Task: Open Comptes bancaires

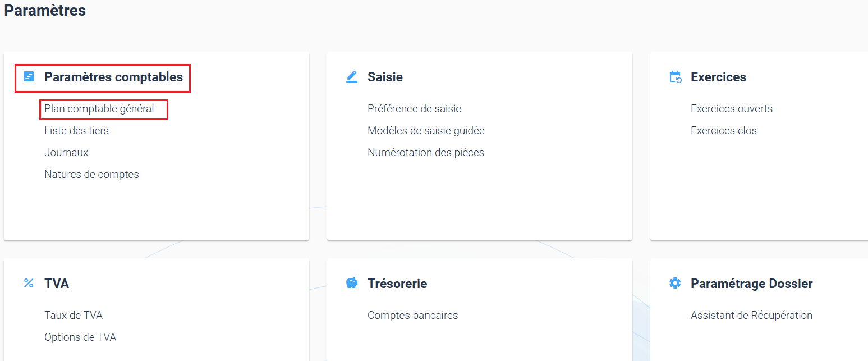Action: pyautogui.click(x=413, y=316)
